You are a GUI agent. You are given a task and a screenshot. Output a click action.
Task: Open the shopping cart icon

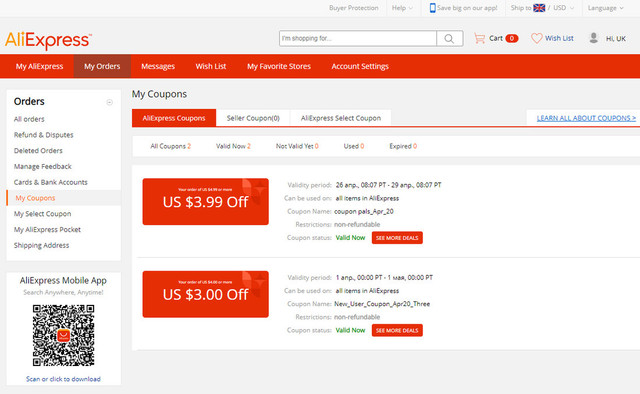point(480,38)
